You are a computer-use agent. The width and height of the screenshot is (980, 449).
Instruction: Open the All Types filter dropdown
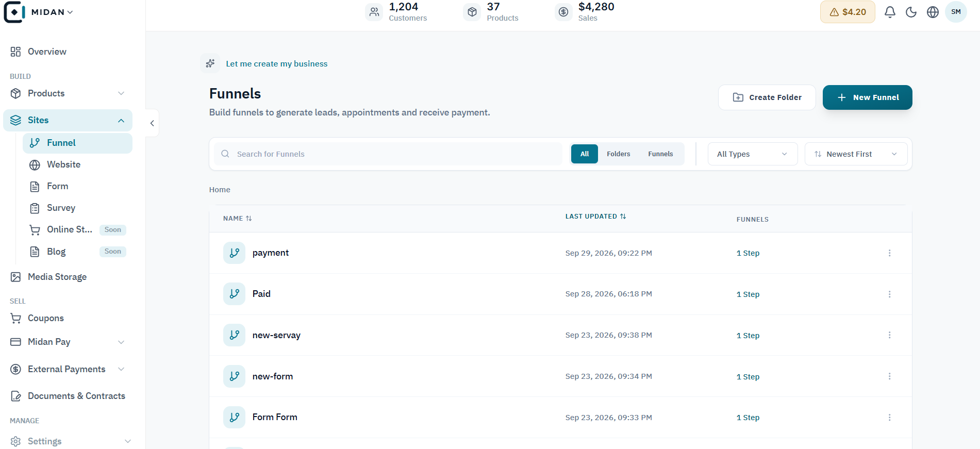pyautogui.click(x=753, y=154)
